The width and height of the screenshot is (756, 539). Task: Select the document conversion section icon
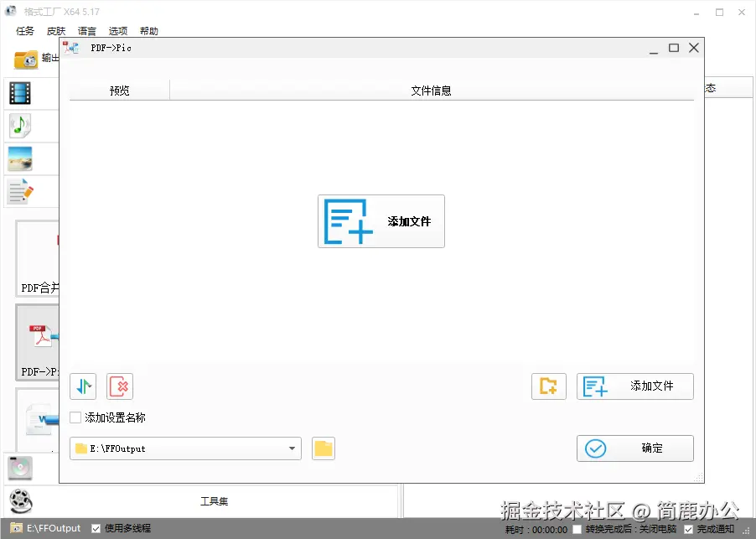tap(19, 191)
